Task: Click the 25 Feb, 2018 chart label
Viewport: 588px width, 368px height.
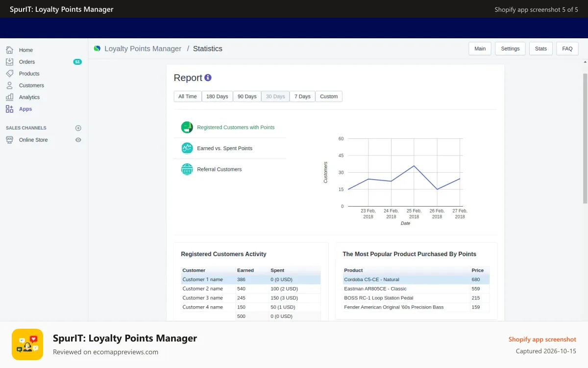Action: 414,213
